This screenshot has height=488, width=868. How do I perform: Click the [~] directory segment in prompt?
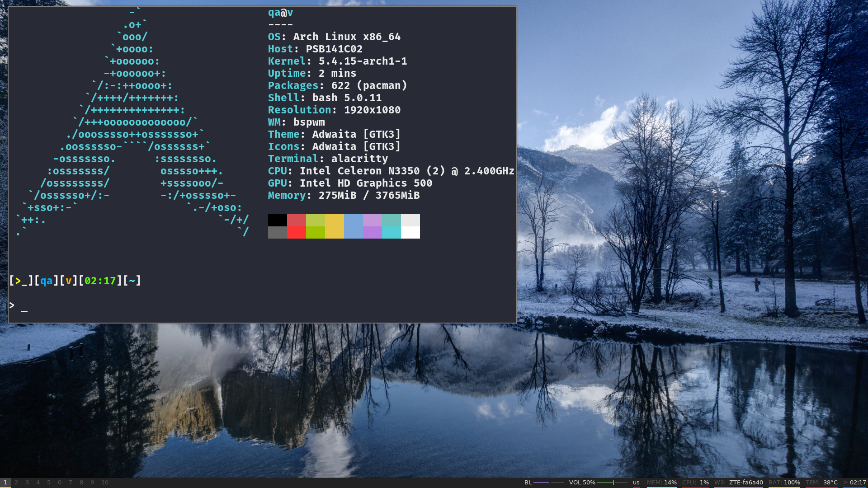tap(132, 281)
